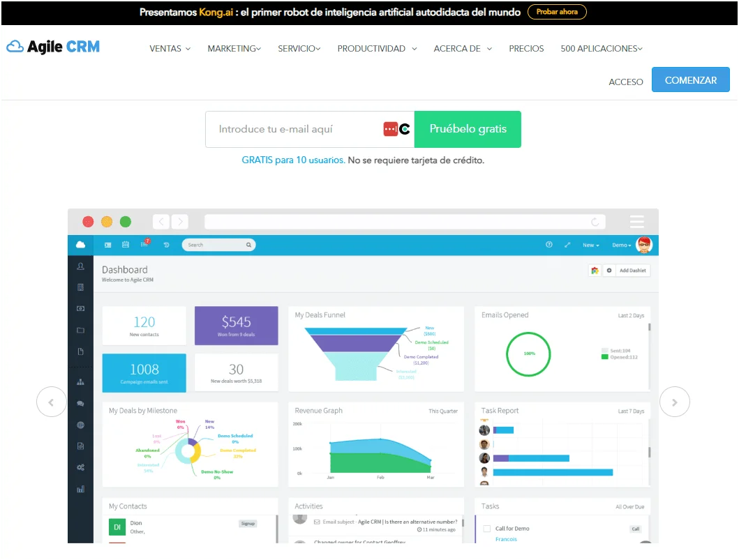The width and height of the screenshot is (739, 560).
Task: Click the mock browser forward arrow
Action: (x=179, y=221)
